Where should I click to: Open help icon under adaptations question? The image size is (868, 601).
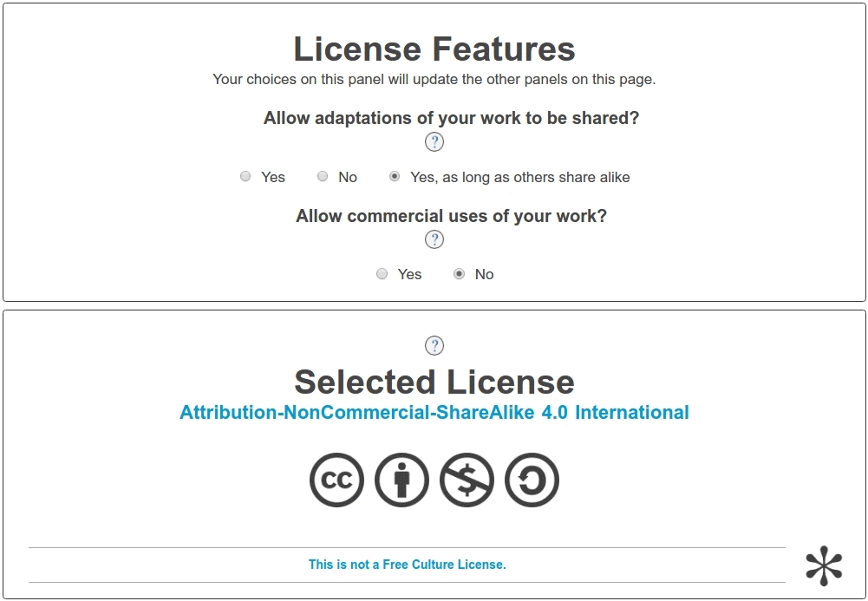(434, 141)
